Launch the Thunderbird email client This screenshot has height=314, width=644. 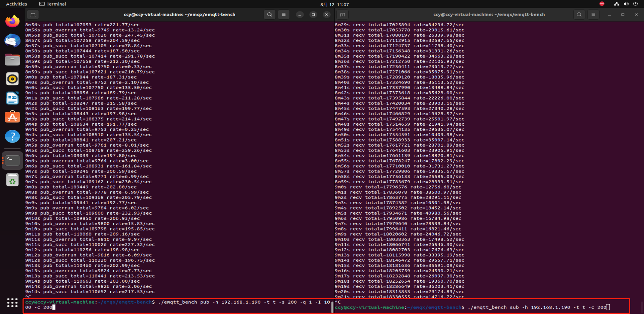(12, 40)
